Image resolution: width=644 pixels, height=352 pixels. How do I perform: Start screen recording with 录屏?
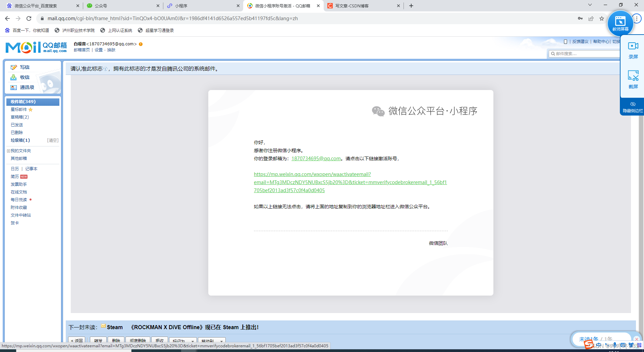633,50
